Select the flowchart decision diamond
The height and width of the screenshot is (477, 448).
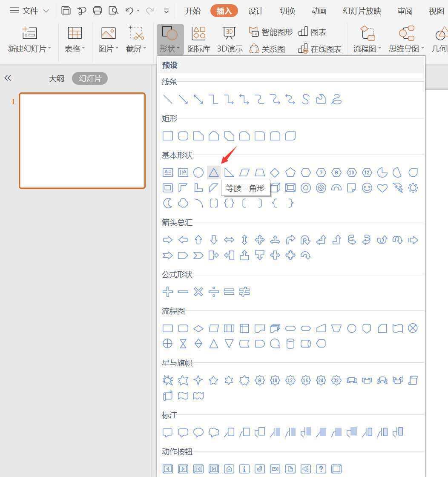198,328
